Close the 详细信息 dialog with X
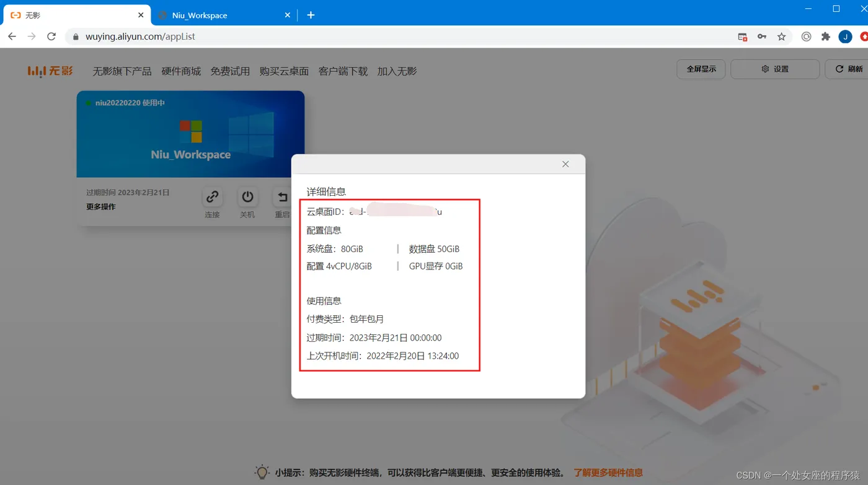Viewport: 868px width, 485px height. [565, 164]
